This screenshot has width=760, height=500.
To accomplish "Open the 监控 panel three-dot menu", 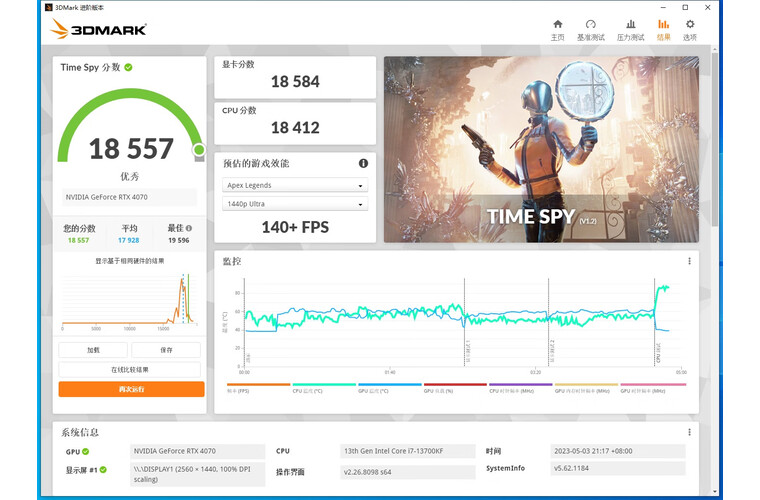I will [x=689, y=261].
